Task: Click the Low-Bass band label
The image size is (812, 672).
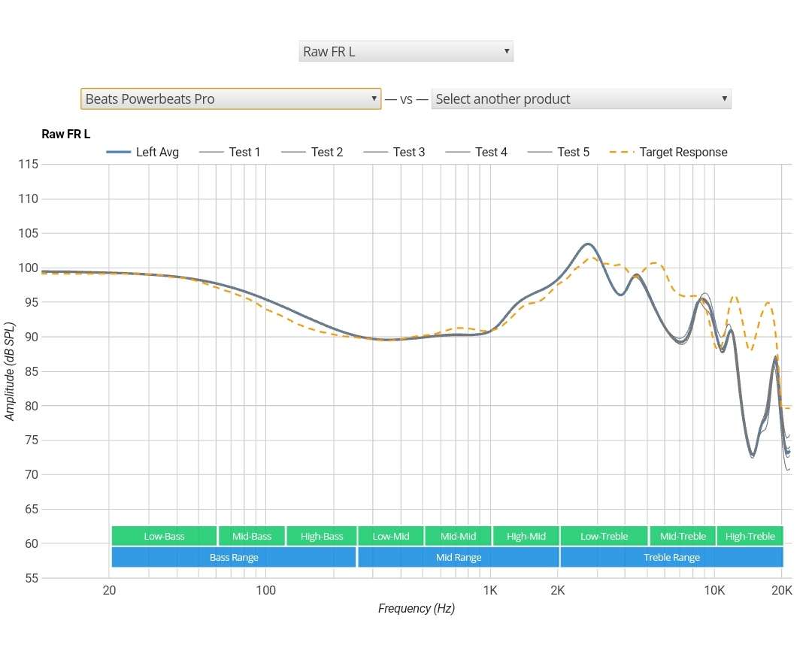Action: pos(164,536)
